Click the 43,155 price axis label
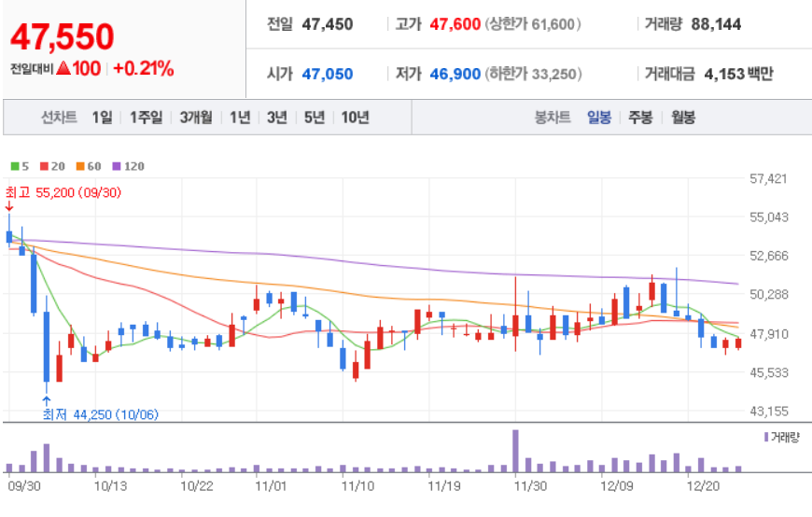 (769, 412)
